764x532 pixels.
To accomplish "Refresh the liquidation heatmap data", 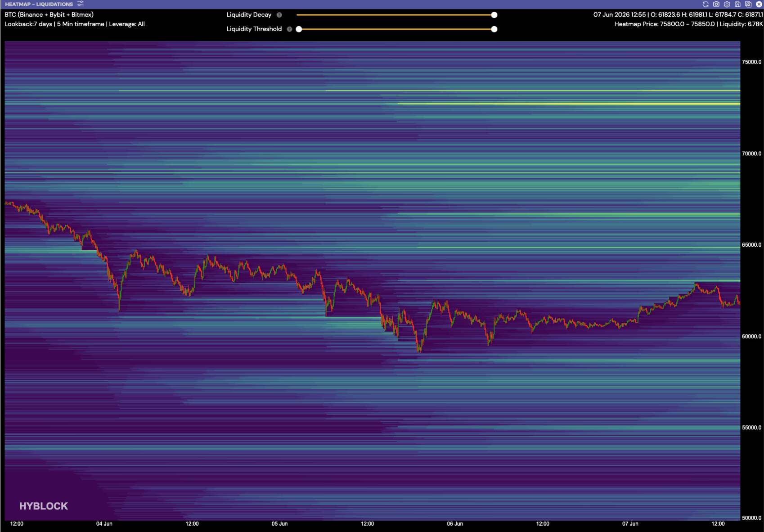I will tap(706, 4).
